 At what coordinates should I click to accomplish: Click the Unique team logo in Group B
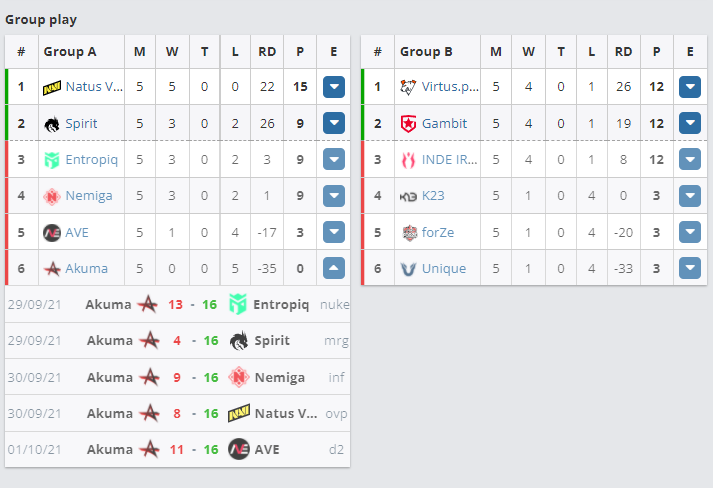tap(408, 269)
